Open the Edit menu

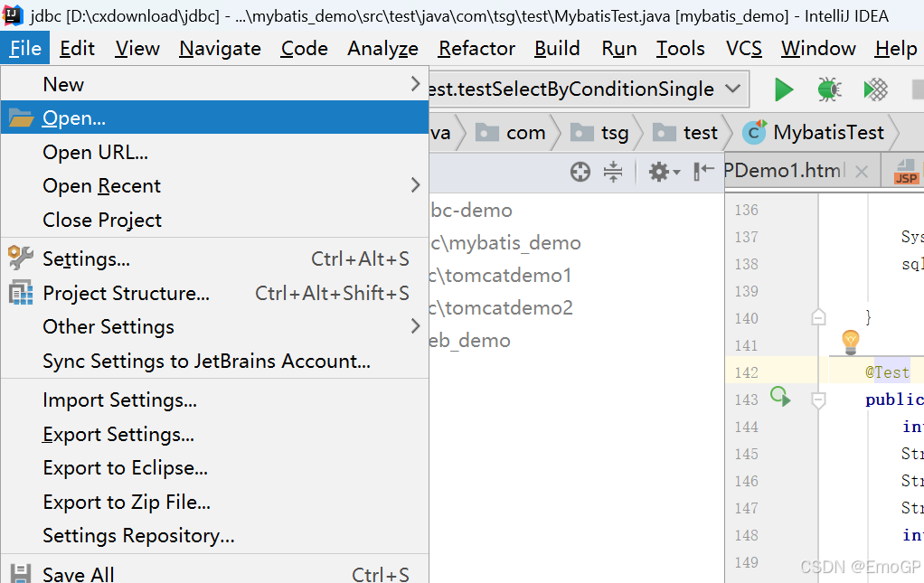tap(77, 48)
